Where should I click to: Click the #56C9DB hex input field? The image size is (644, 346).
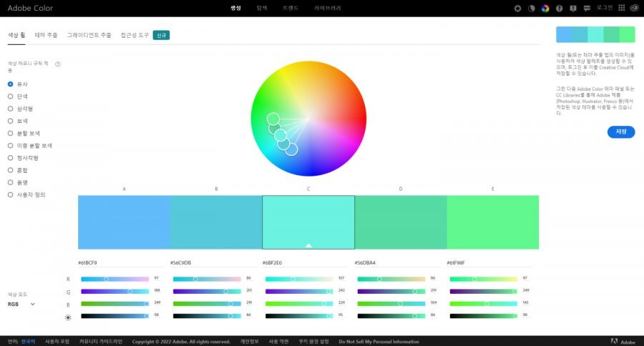tap(213, 262)
